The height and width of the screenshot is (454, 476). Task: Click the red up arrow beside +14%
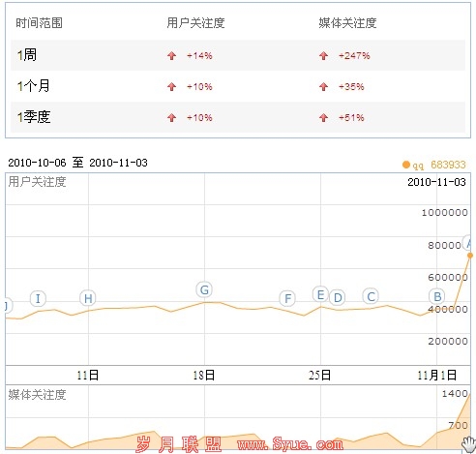point(171,56)
